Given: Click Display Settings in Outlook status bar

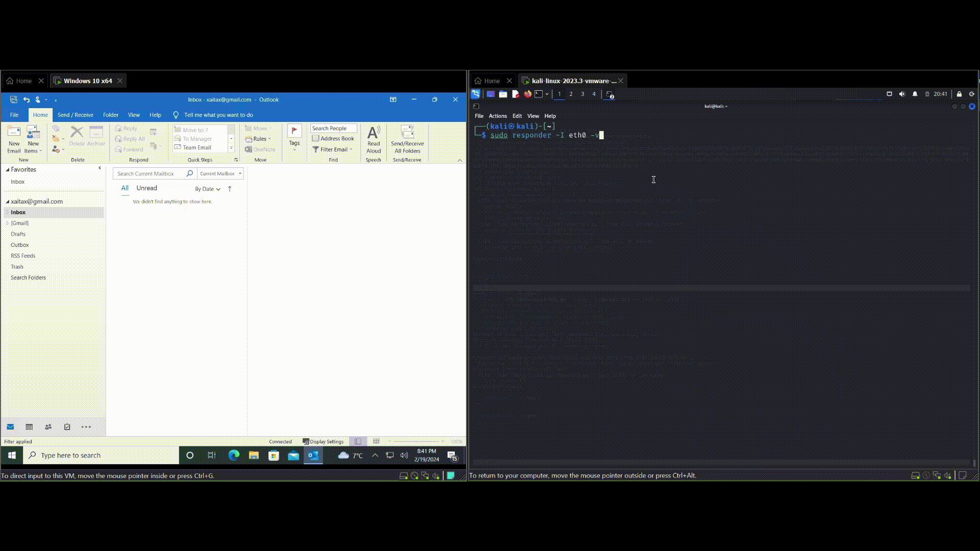Looking at the screenshot, I should [323, 441].
